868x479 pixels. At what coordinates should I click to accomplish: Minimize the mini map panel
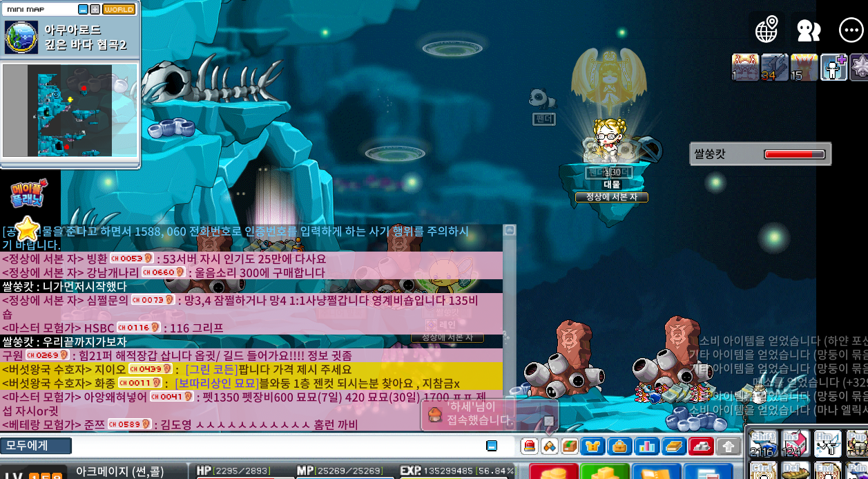coord(83,10)
